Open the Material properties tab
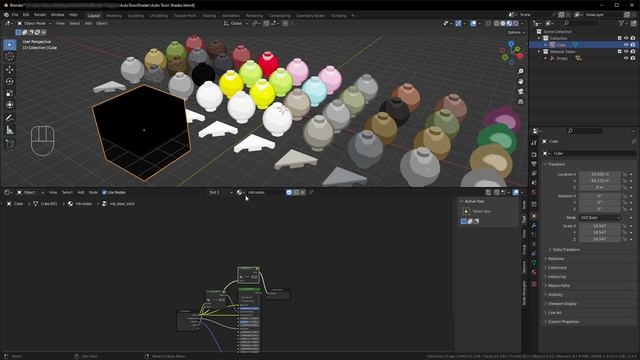 pos(534,272)
